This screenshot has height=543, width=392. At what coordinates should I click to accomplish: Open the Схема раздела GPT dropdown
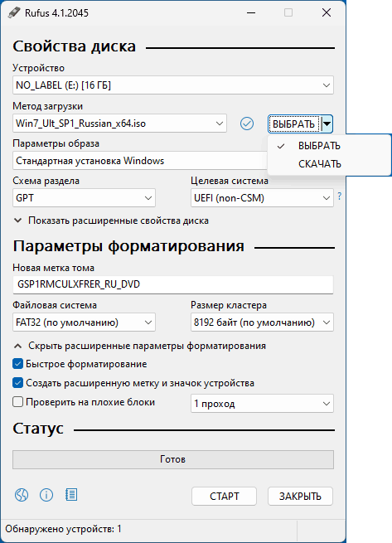coord(85,198)
